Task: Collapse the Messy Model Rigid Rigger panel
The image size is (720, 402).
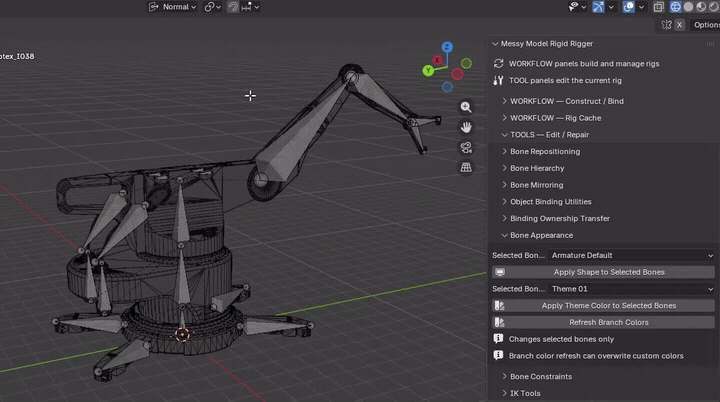Action: point(495,44)
